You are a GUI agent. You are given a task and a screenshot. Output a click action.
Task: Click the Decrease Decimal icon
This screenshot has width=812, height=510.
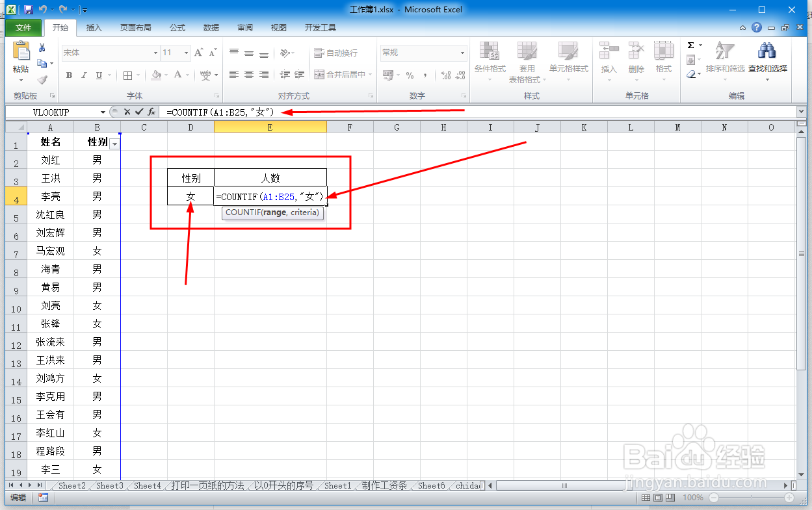click(460, 75)
